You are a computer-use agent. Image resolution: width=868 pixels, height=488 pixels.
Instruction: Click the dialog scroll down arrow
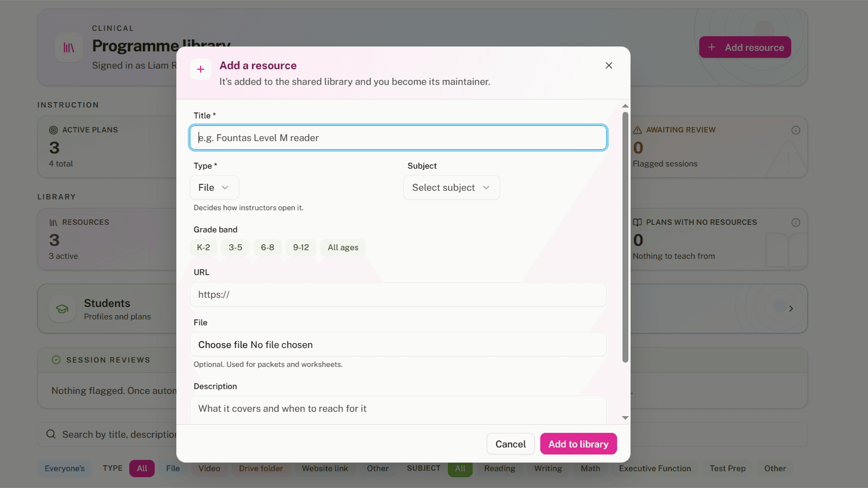click(x=625, y=418)
